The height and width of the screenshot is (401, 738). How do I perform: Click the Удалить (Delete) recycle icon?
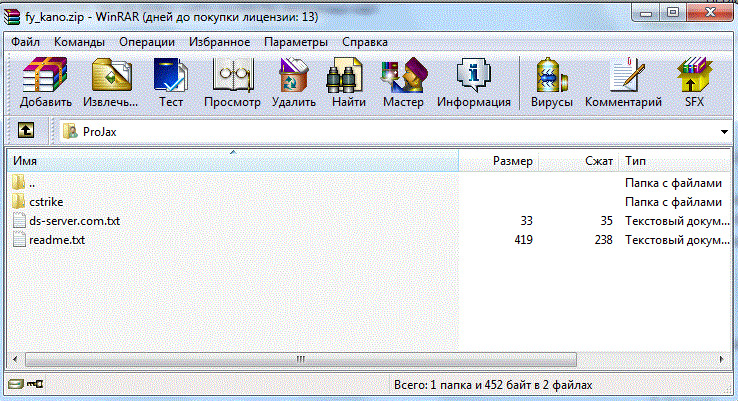point(293,75)
